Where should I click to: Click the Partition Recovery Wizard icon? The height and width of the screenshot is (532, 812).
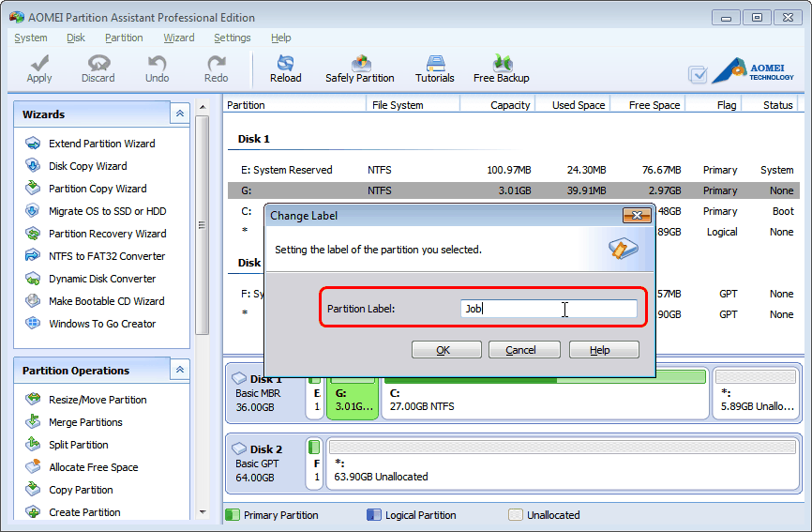click(33, 234)
